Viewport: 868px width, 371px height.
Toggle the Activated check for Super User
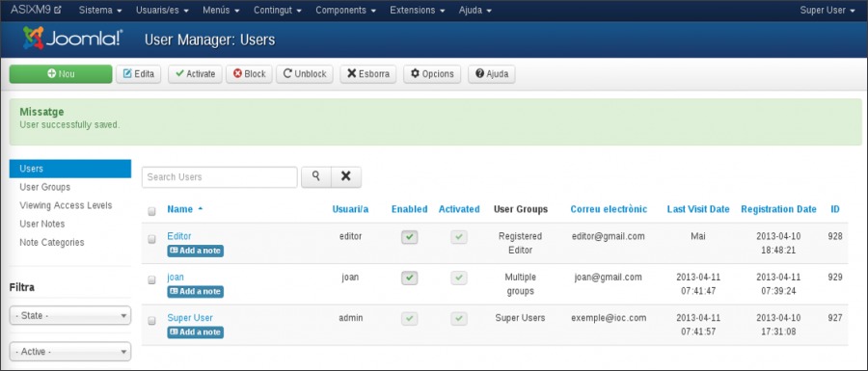[459, 319]
